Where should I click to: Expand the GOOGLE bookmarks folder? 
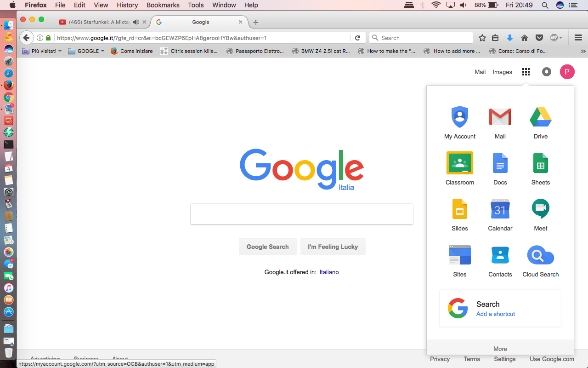(x=86, y=51)
